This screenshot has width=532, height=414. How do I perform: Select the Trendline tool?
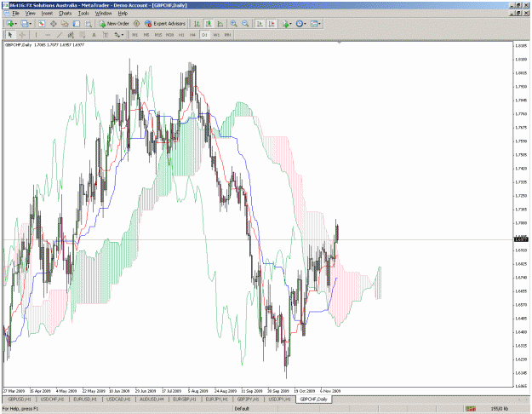(60, 35)
